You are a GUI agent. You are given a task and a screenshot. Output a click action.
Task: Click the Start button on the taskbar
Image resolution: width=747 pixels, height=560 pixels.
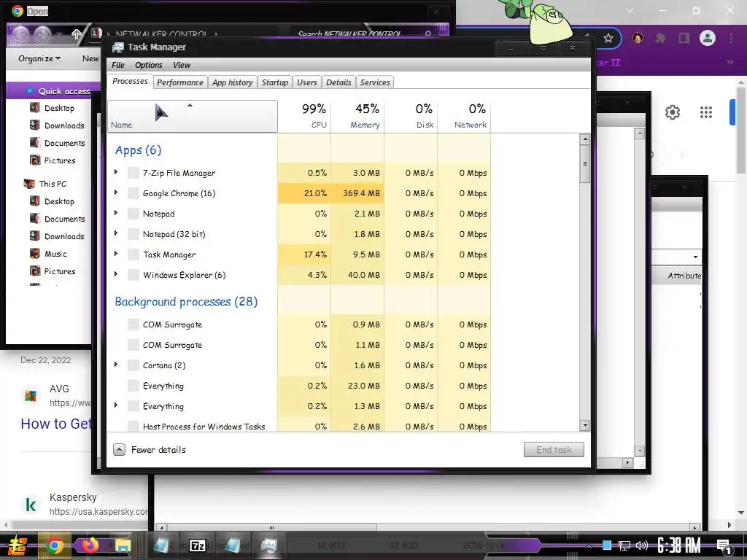coord(18,545)
